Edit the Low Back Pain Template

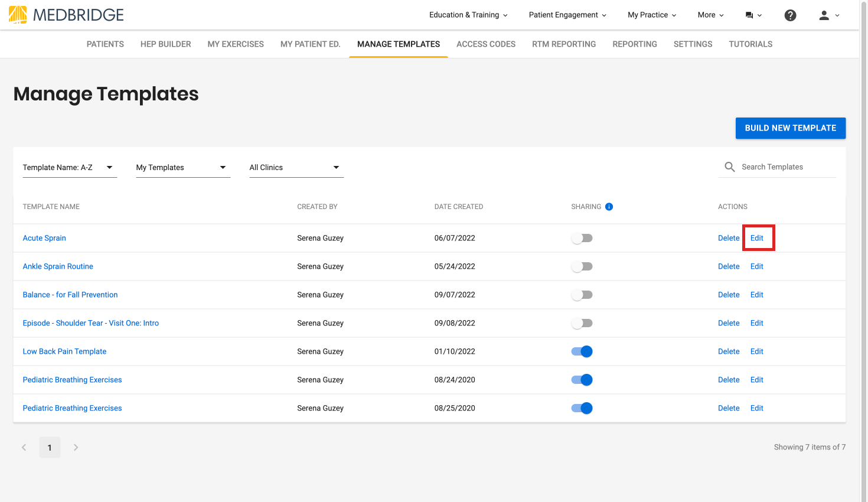click(x=757, y=351)
